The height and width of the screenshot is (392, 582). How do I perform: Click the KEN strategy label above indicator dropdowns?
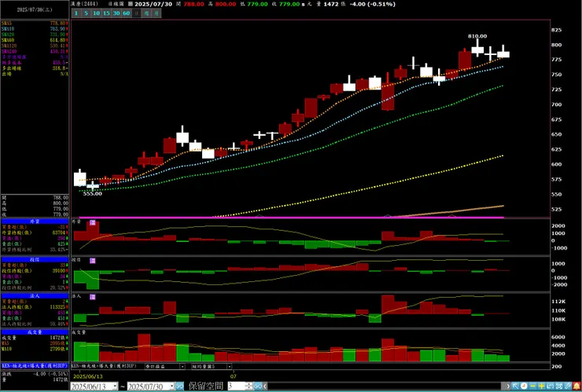click(x=104, y=366)
